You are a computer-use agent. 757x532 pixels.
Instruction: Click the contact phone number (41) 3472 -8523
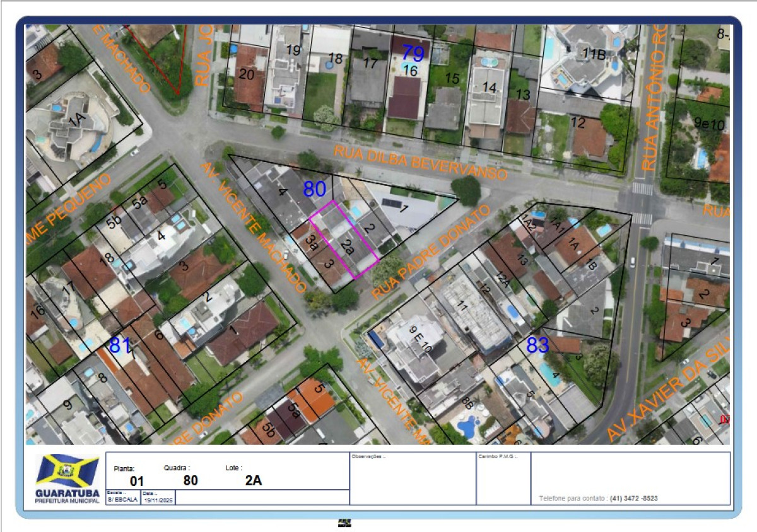click(x=634, y=498)
